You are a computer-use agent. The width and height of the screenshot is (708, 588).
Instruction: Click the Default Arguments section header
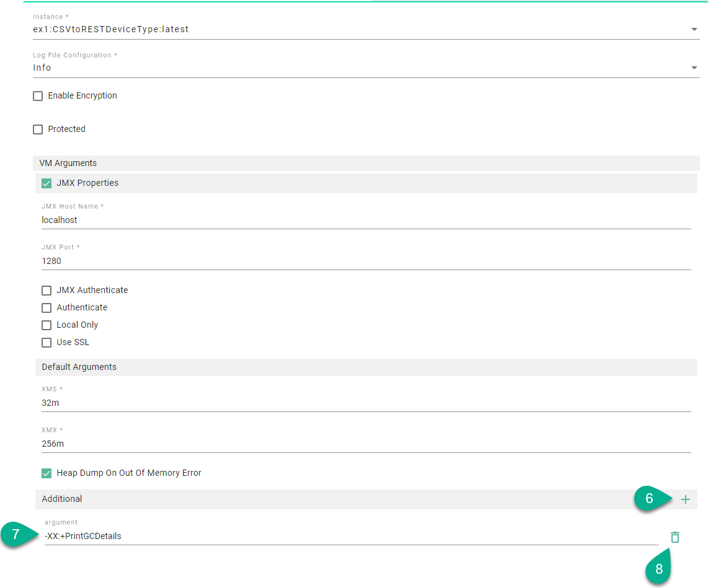click(79, 367)
